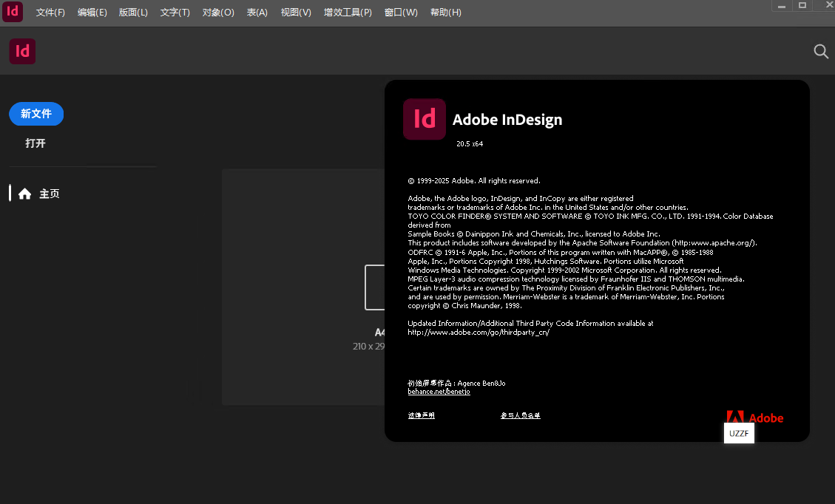Open the 视图(V) menu

[x=296, y=13]
